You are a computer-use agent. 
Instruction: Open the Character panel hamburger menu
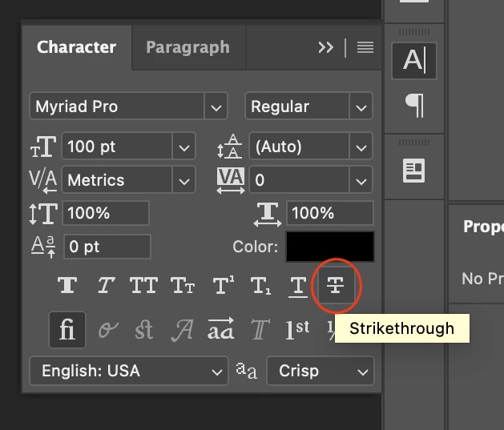click(365, 47)
